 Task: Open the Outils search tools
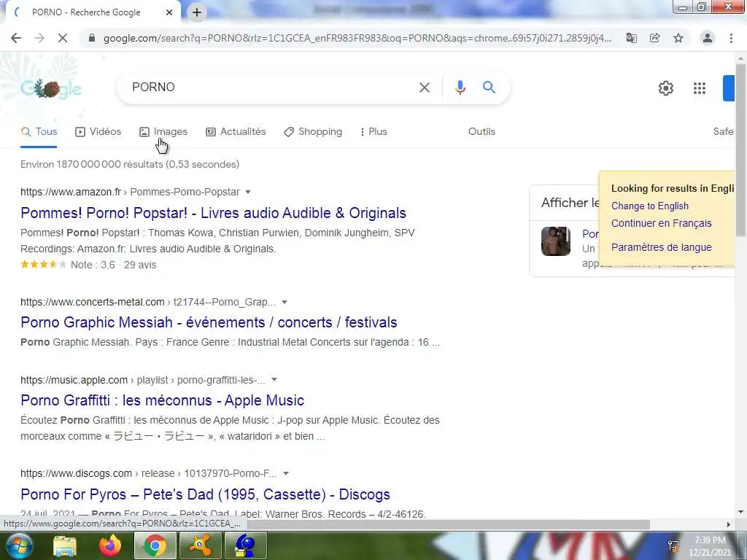pyautogui.click(x=481, y=131)
